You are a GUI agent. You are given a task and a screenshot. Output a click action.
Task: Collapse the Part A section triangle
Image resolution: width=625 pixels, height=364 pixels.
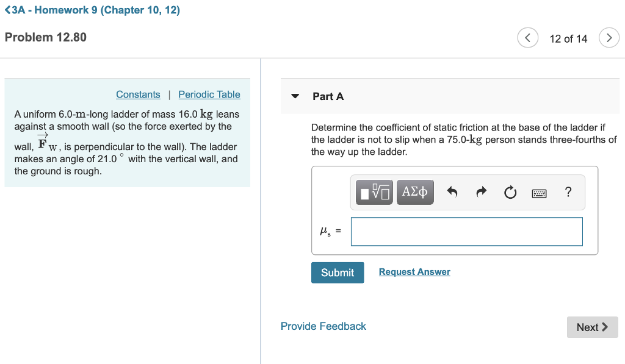pyautogui.click(x=295, y=96)
